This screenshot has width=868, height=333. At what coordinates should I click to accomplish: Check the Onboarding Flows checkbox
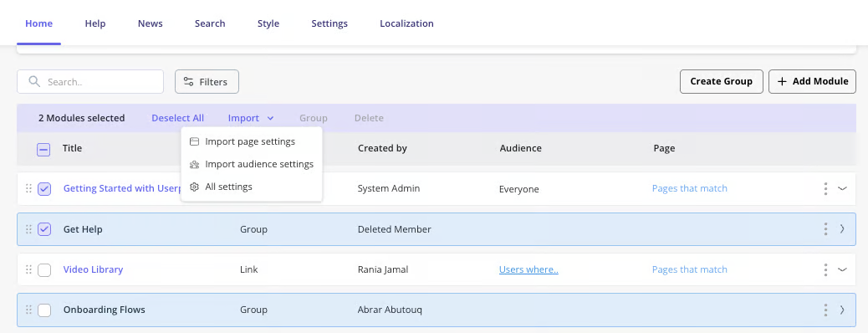(44, 310)
